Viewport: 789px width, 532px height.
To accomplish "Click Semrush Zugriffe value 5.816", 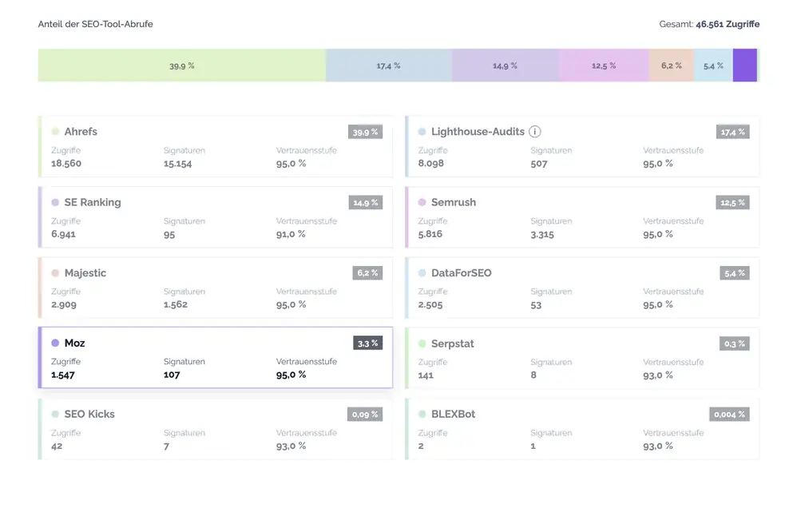I will [x=430, y=233].
